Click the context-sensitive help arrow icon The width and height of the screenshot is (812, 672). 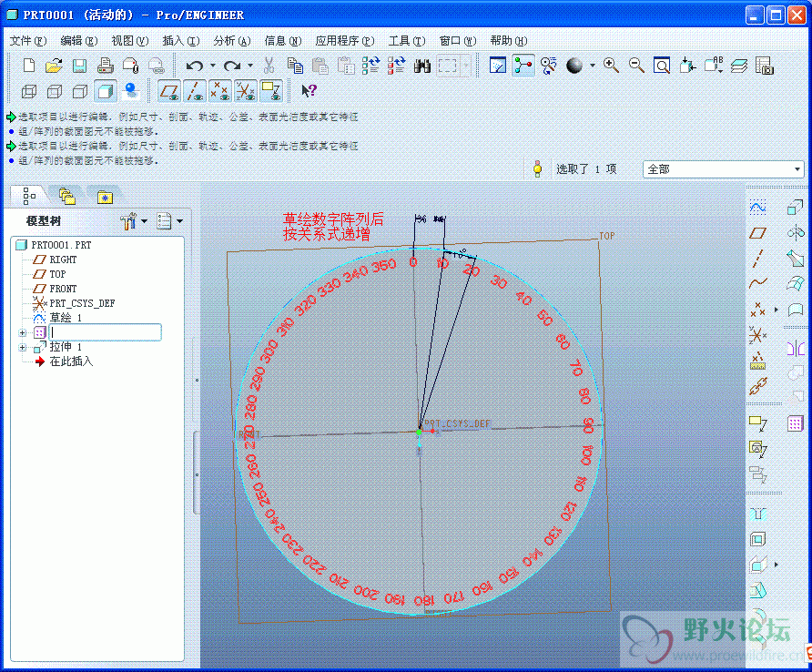(x=309, y=91)
